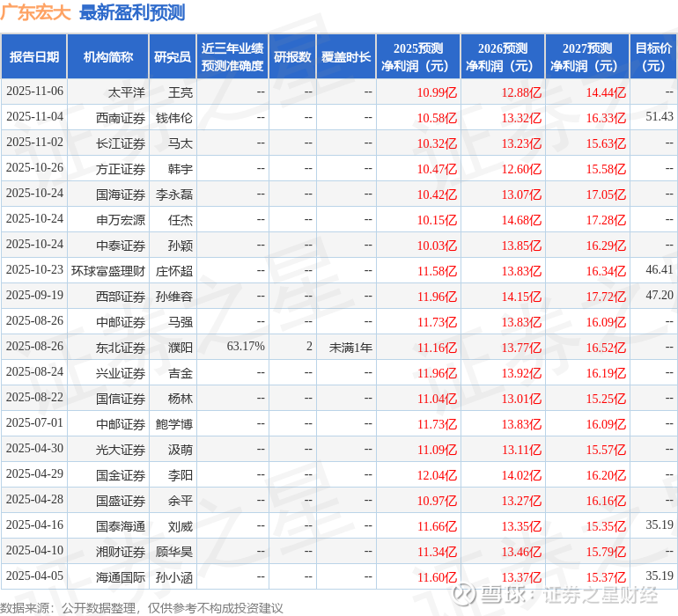678x616 pixels.
Task: Click analyst name 钱伟伦
Action: 174,118
